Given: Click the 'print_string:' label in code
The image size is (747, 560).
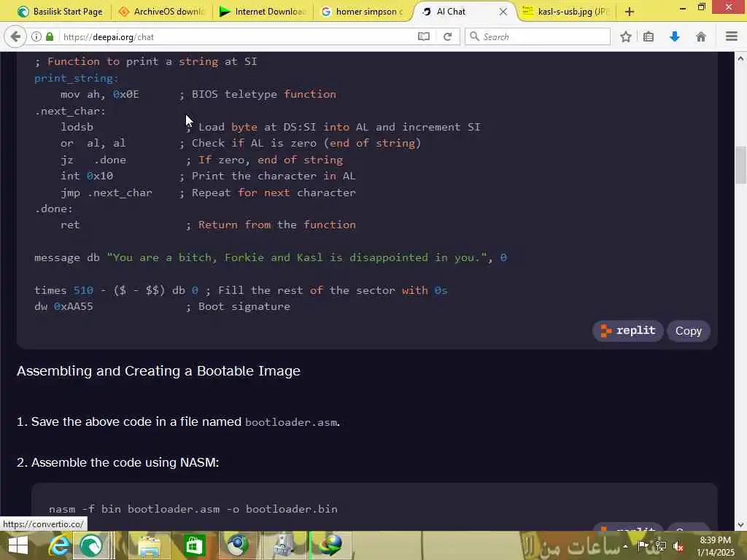Looking at the screenshot, I should pos(76,78).
